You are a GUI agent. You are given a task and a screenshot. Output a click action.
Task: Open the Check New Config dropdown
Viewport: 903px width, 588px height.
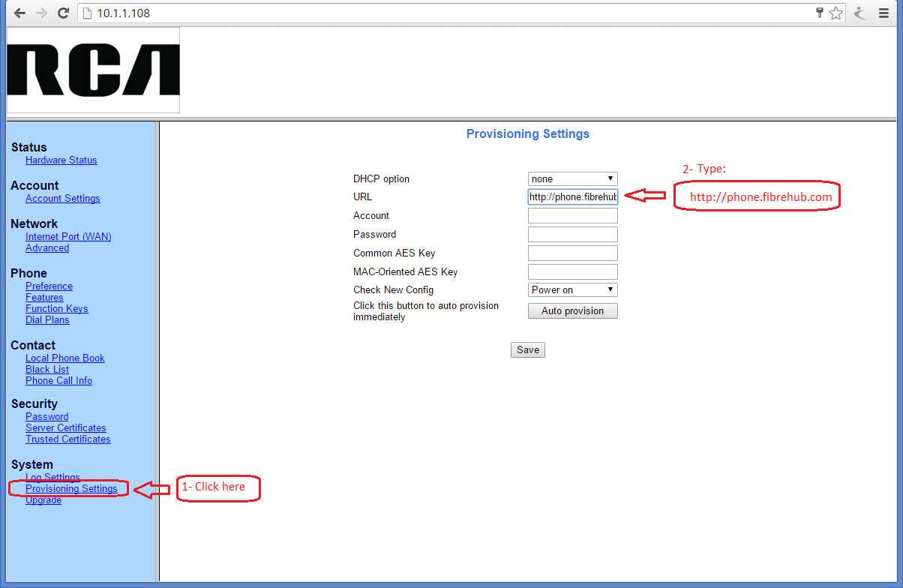click(572, 289)
